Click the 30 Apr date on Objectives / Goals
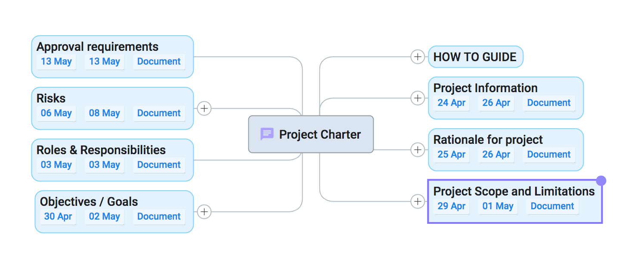The height and width of the screenshot is (273, 644). coord(58,217)
